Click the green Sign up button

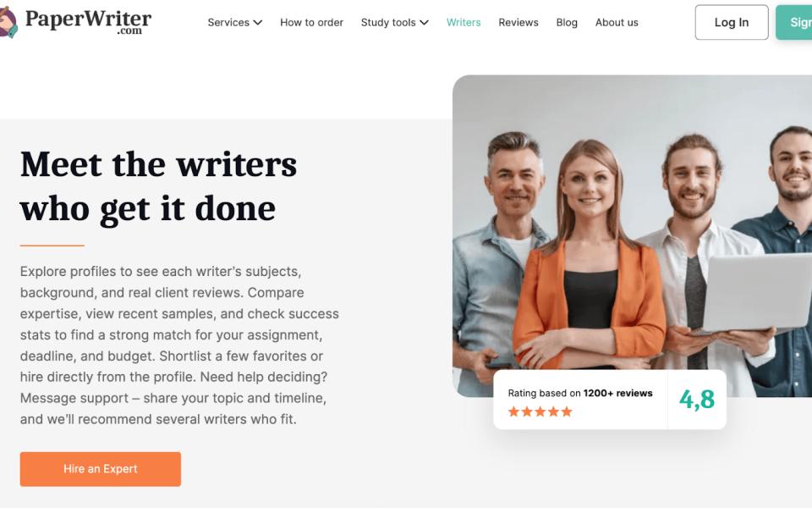[x=794, y=22]
